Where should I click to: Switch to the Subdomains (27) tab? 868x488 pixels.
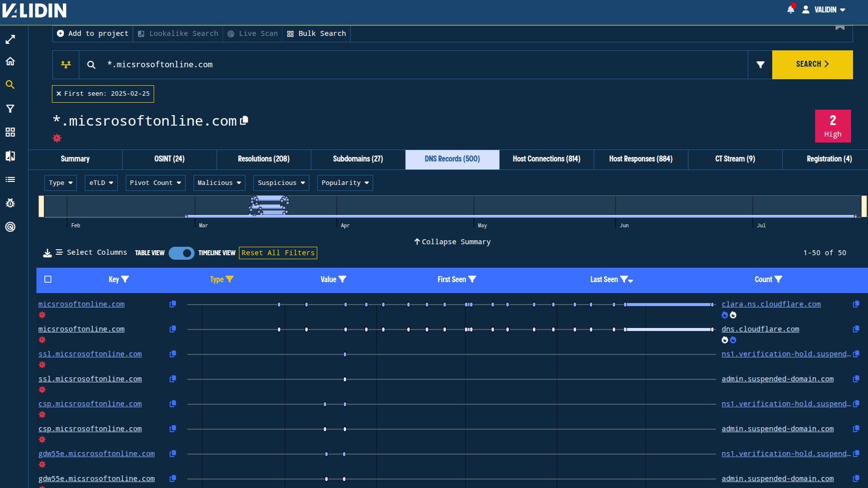pos(358,159)
